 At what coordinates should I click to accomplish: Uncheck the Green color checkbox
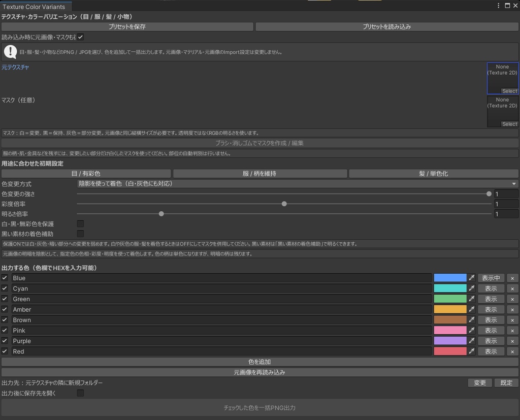[5, 299]
